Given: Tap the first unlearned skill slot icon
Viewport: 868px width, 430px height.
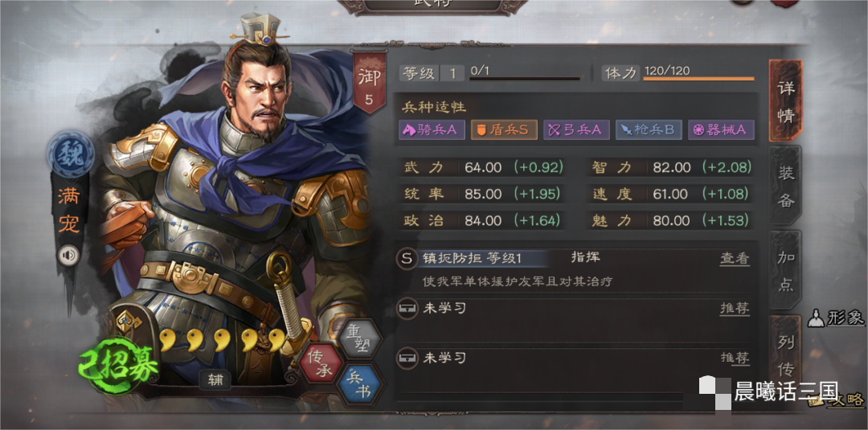Looking at the screenshot, I should (x=407, y=308).
